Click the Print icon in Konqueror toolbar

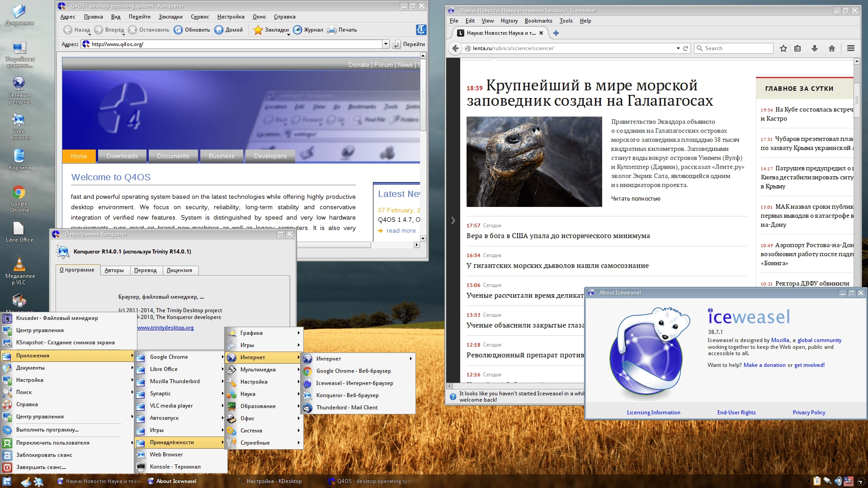[332, 30]
